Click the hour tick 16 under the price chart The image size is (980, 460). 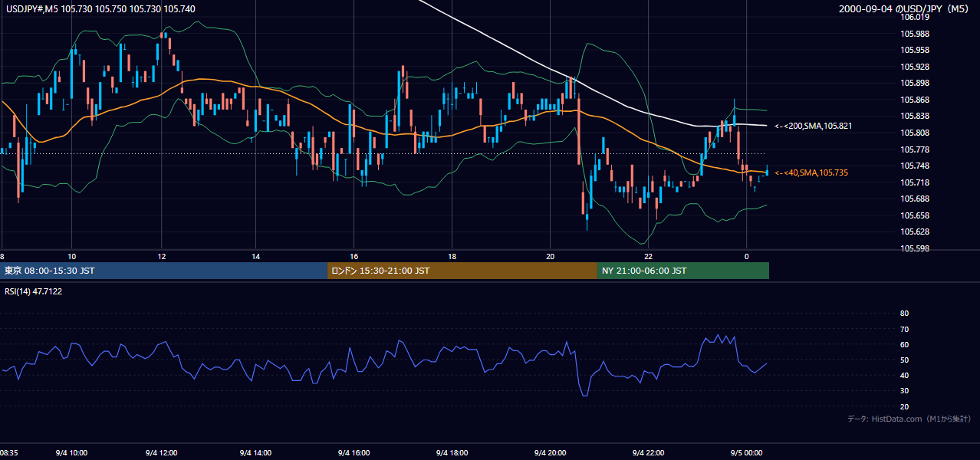tap(353, 256)
